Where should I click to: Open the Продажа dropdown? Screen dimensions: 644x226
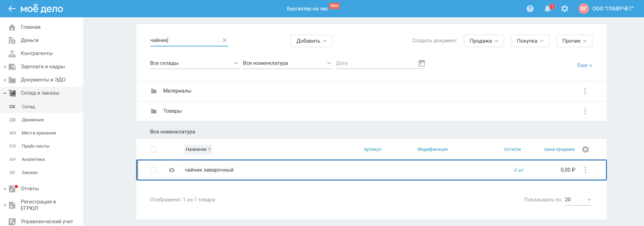click(x=484, y=41)
